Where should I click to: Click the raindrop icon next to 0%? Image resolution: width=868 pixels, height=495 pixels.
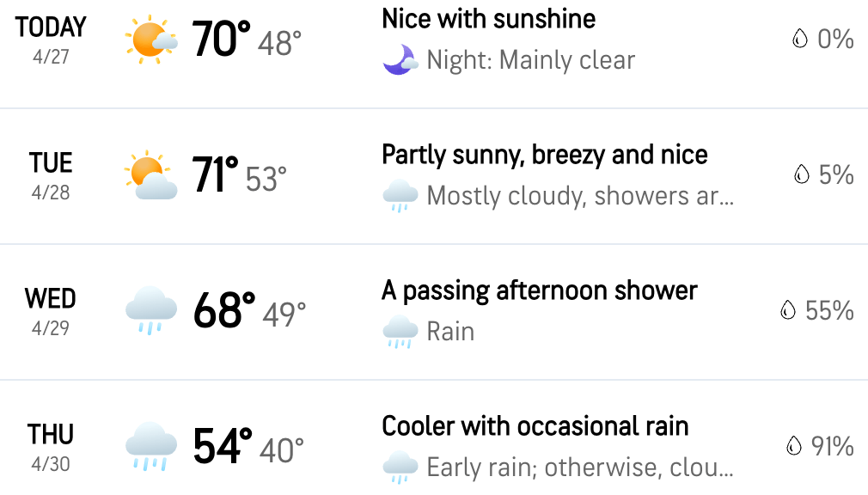point(799,39)
